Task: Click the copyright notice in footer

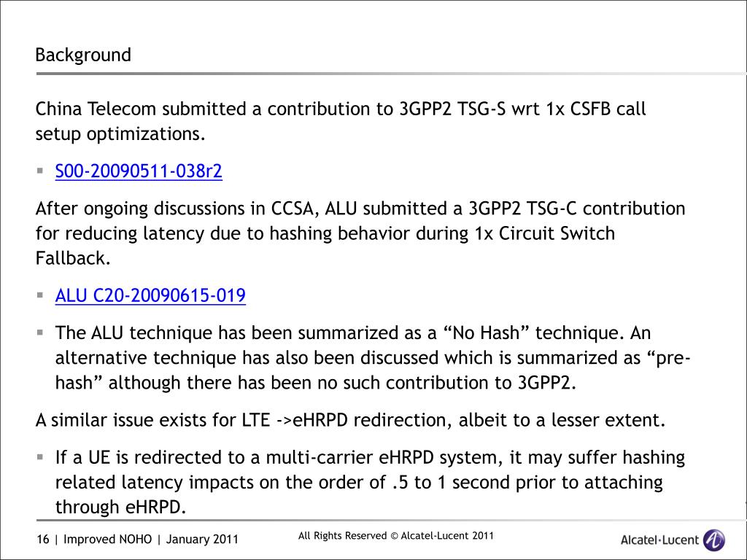Action: (396, 536)
